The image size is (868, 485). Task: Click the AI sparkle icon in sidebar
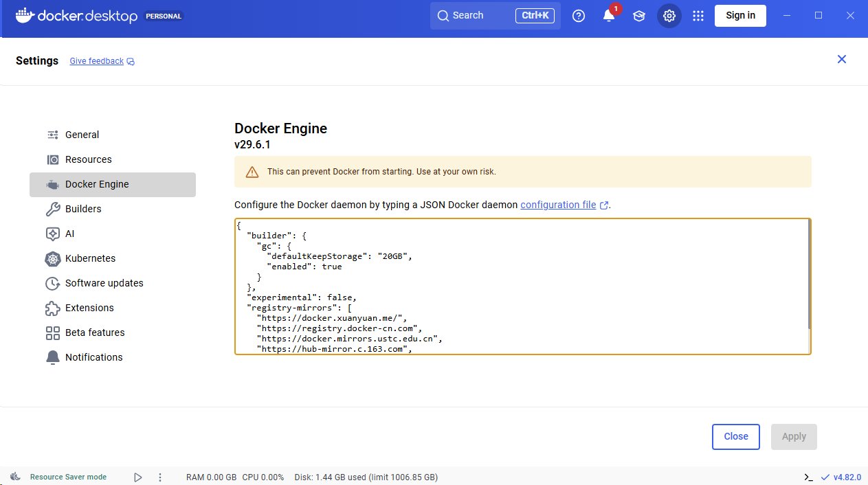point(53,234)
